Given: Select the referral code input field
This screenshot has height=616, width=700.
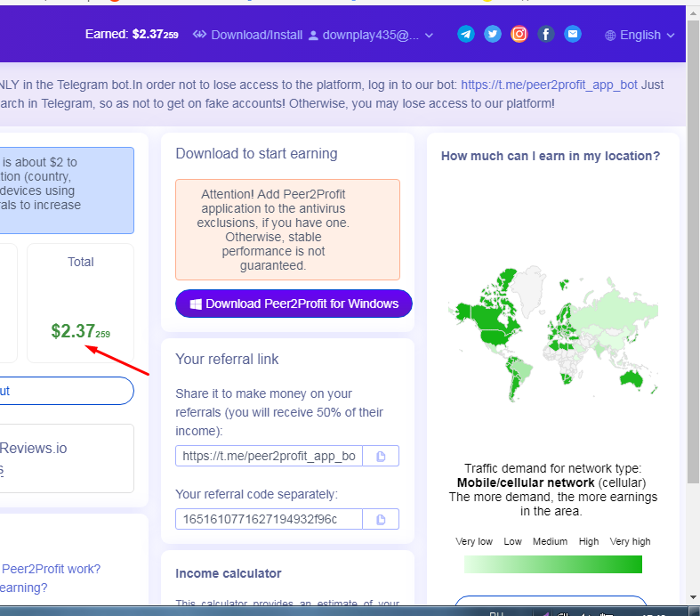Looking at the screenshot, I should (269, 520).
